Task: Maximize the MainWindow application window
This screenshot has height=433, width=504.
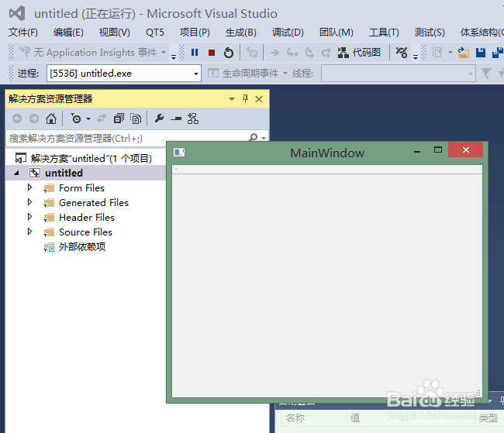Action: click(x=438, y=149)
